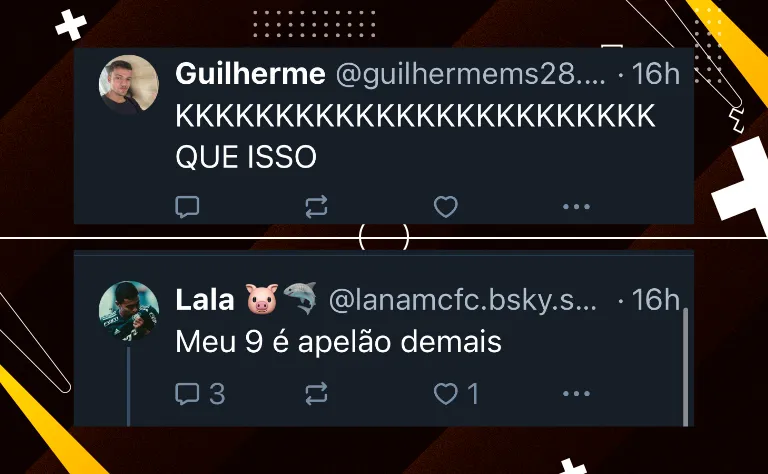Open the 'Meu 9 é apelão demais' post
The height and width of the screenshot is (474, 768).
338,341
